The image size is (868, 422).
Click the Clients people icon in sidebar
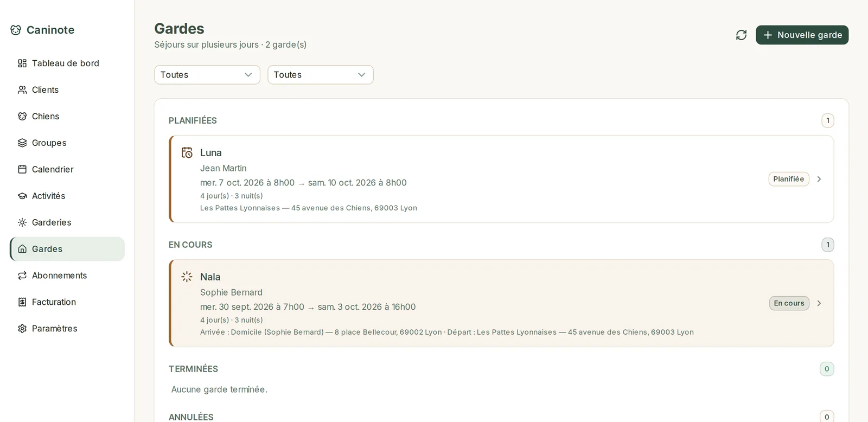tap(22, 90)
